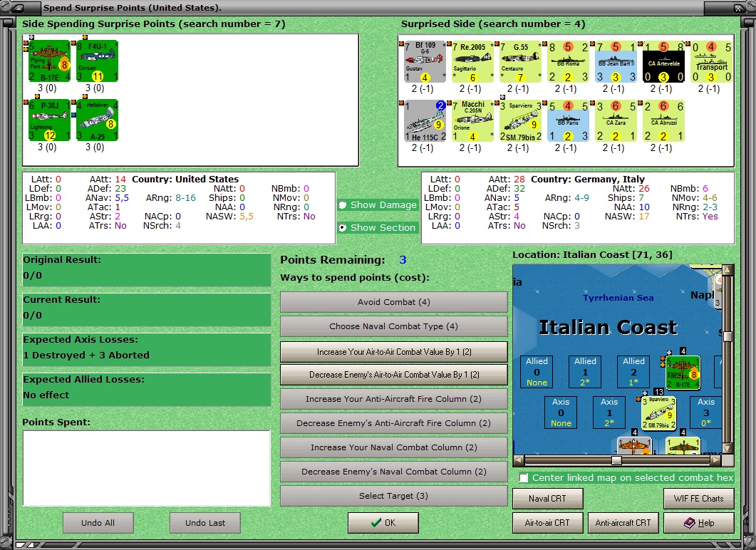Select the BB Roma ship counter
This screenshot has width=756, height=550.
568,62
